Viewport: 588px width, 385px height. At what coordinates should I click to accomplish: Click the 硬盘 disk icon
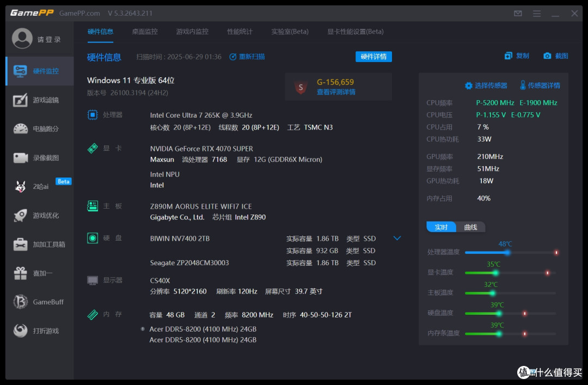(x=92, y=238)
